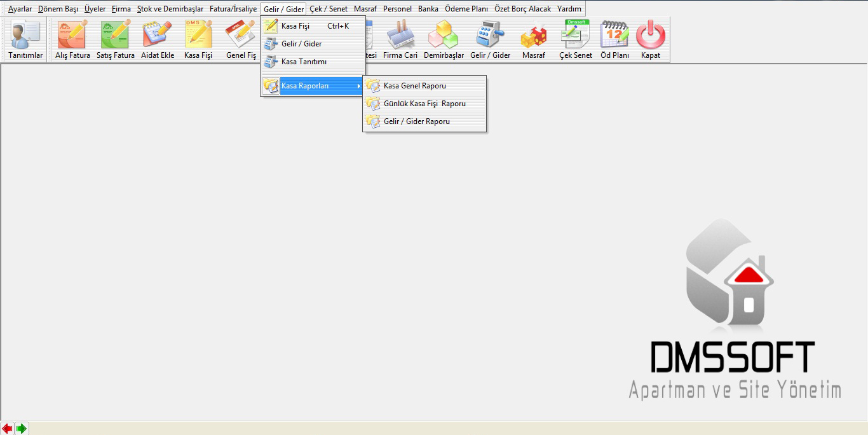Open the Çek Senet toolbar icon

[575, 39]
